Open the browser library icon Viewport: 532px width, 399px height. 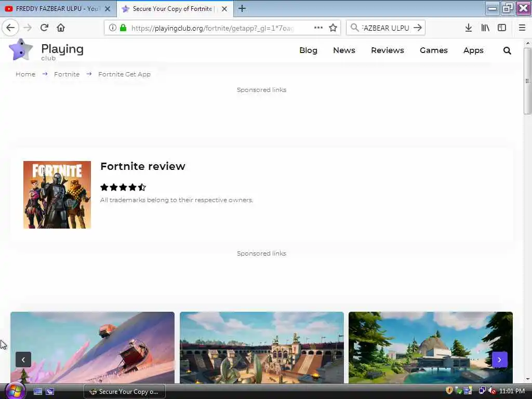485,28
